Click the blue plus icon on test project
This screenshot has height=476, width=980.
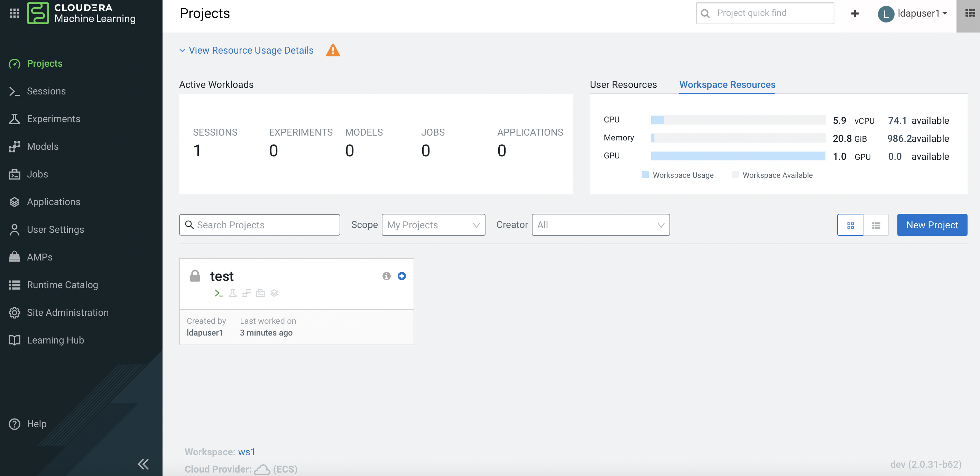click(401, 276)
